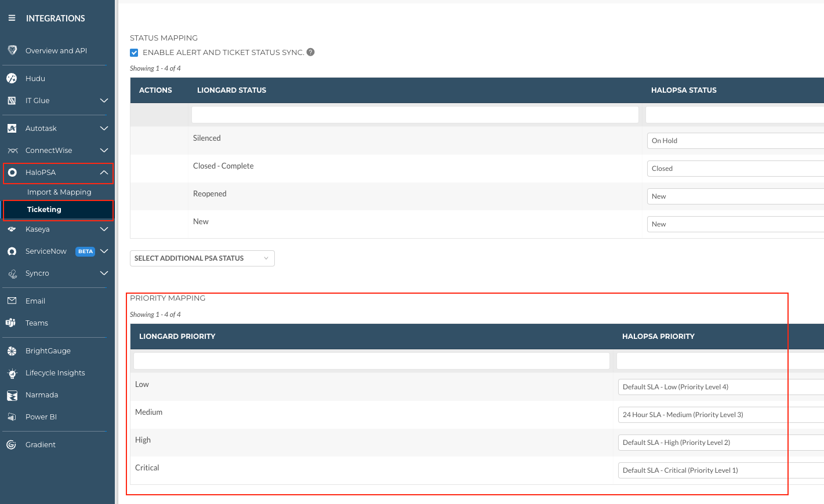
Task: Sort by Liongard Priority column header
Action: (x=177, y=337)
